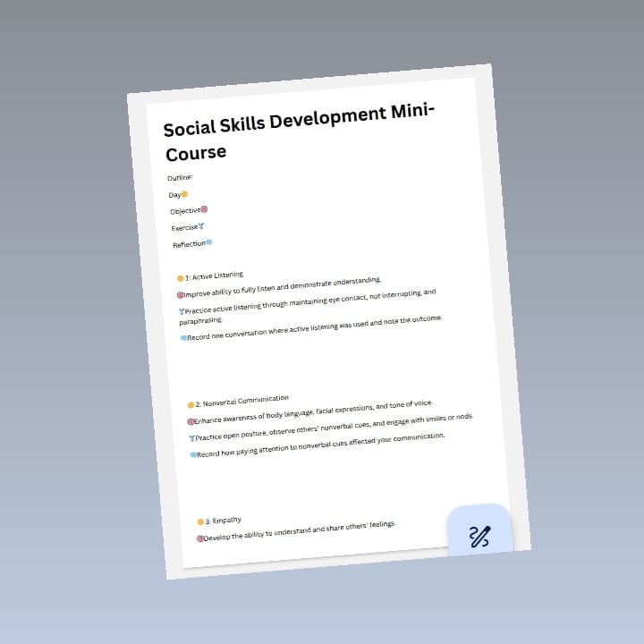Click the speech bubble emoji beside 'Reflection'
This screenshot has height=644, width=644.
[209, 242]
